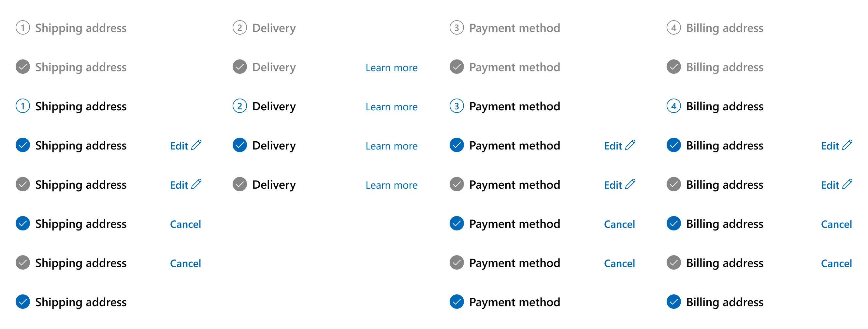Click blue checkmark of Billing address row with Cancel
The width and height of the screenshot is (868, 329).
pyautogui.click(x=673, y=223)
